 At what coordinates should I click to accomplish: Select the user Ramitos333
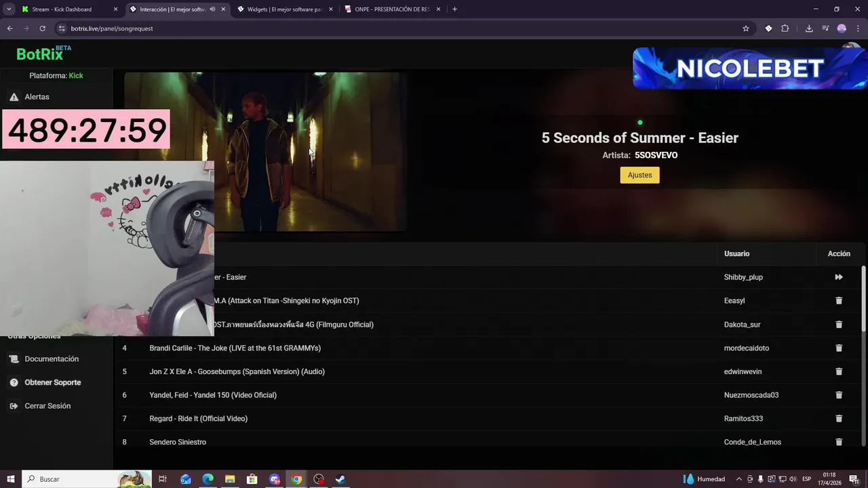tap(743, 419)
